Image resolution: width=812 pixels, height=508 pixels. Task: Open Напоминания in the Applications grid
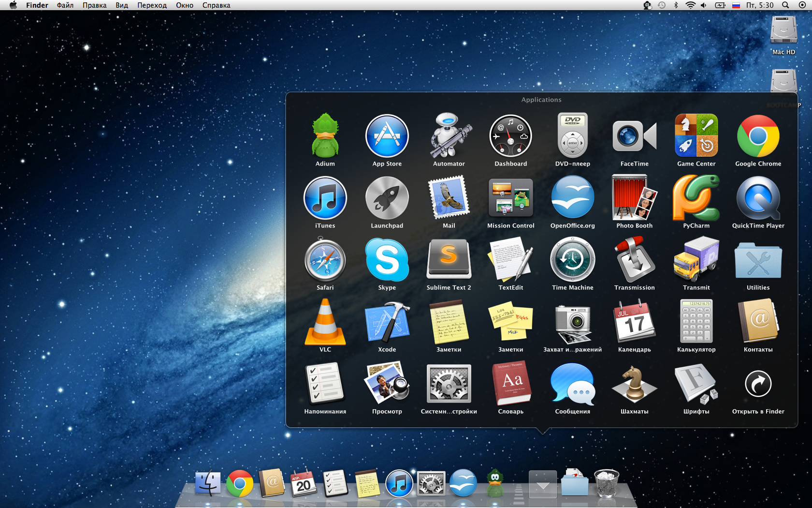[325, 384]
